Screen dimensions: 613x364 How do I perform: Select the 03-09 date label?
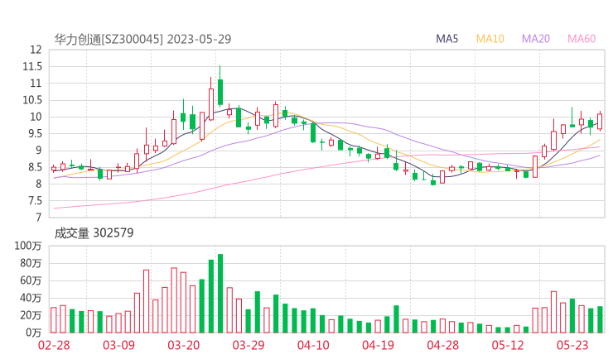(x=118, y=345)
